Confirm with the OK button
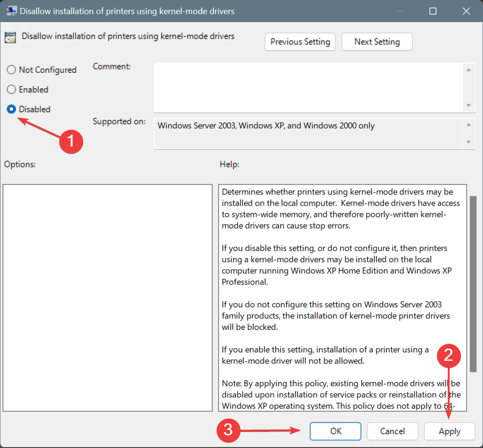This screenshot has height=448, width=483. [x=335, y=431]
